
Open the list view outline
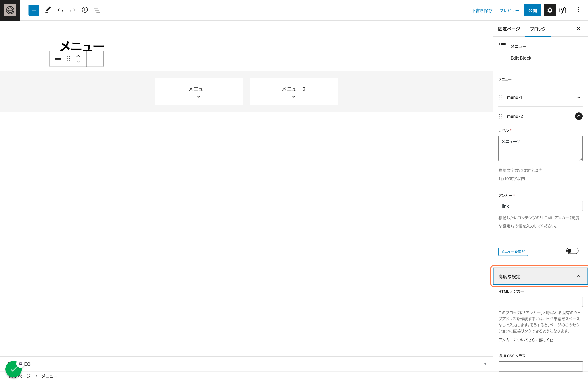coord(97,10)
